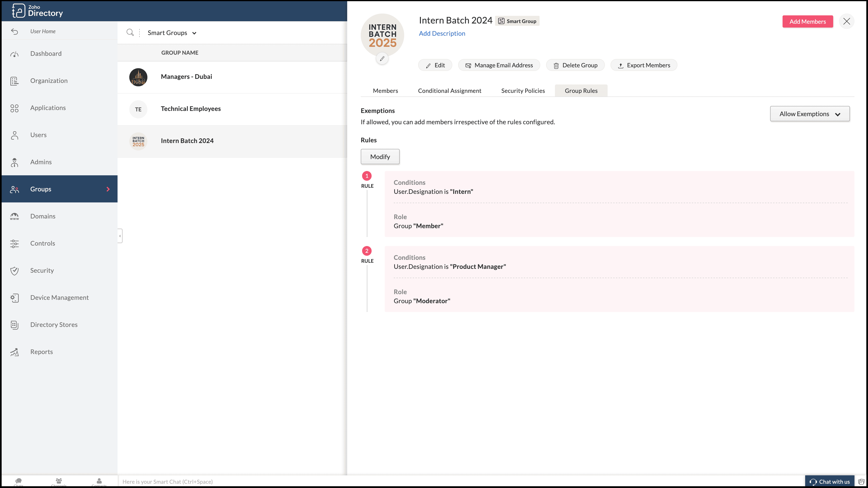Navigate to Directory Stores
868x488 pixels.
click(54, 325)
